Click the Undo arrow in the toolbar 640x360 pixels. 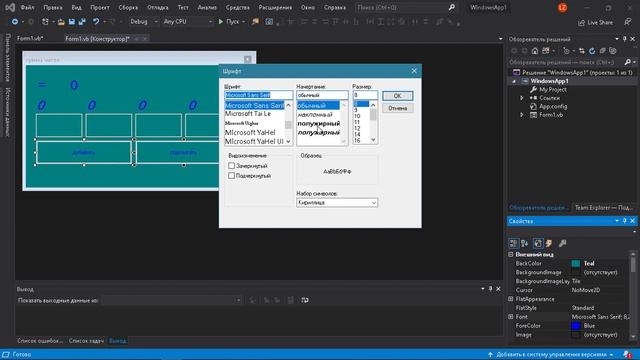coord(96,22)
